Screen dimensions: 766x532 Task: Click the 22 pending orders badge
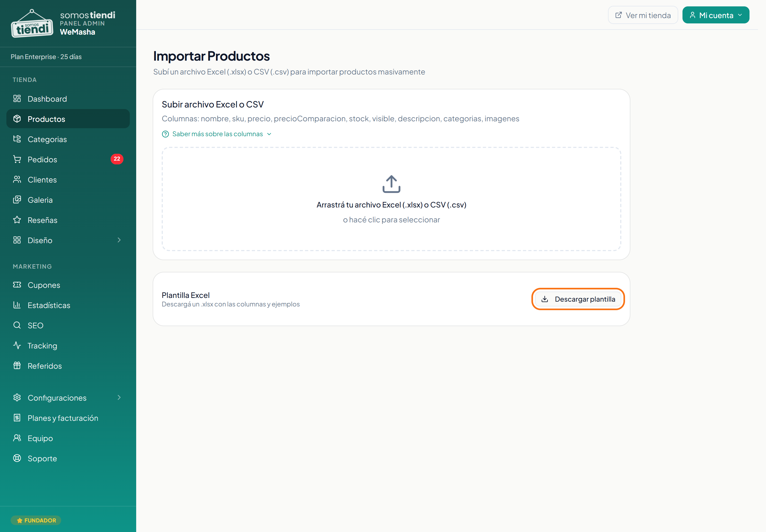pos(117,159)
